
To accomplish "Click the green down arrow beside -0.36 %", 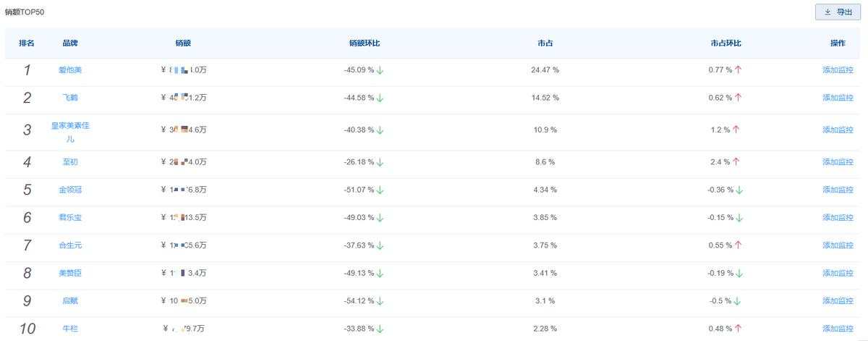I will click(739, 190).
